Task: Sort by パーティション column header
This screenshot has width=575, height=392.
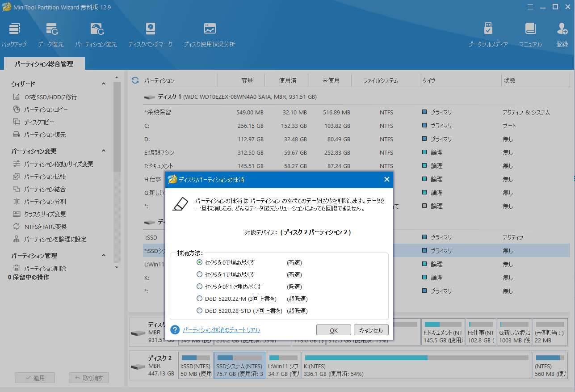Action: click(x=180, y=80)
